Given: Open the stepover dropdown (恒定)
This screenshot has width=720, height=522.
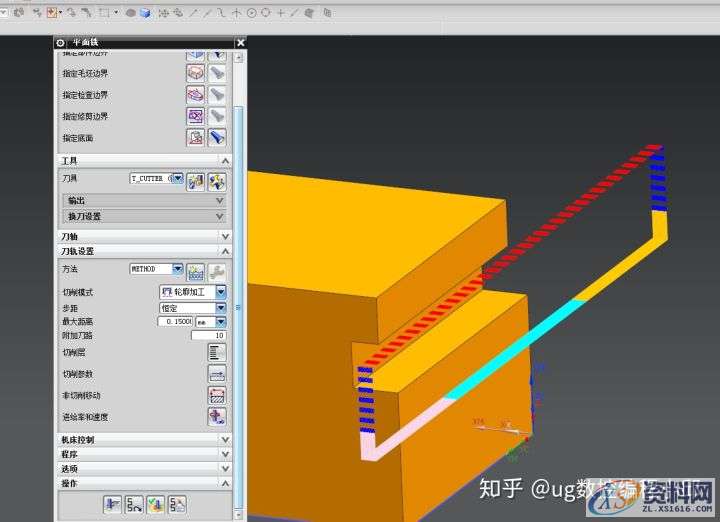Looking at the screenshot, I should [x=221, y=308].
